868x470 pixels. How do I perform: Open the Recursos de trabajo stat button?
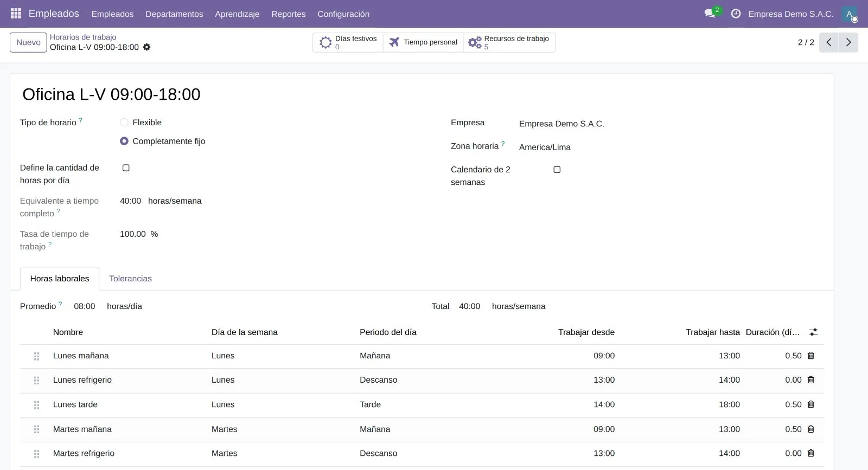pyautogui.click(x=509, y=42)
